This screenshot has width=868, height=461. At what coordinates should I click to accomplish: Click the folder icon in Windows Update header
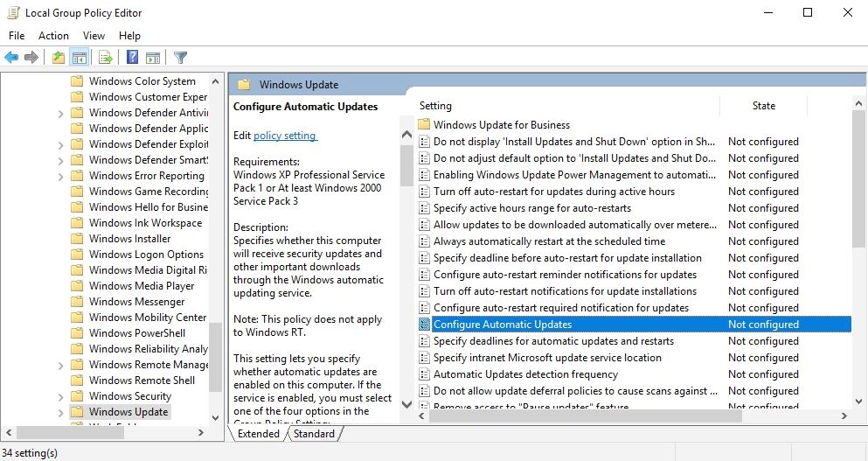(x=244, y=84)
